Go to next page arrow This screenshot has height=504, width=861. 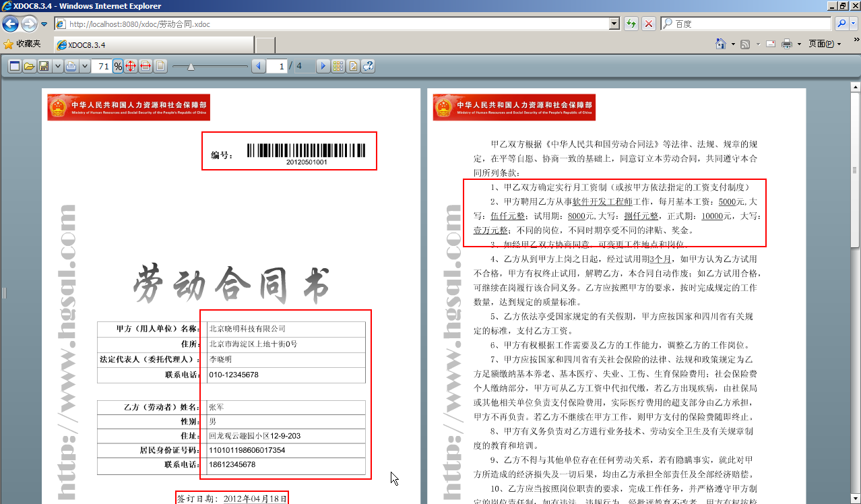click(323, 66)
